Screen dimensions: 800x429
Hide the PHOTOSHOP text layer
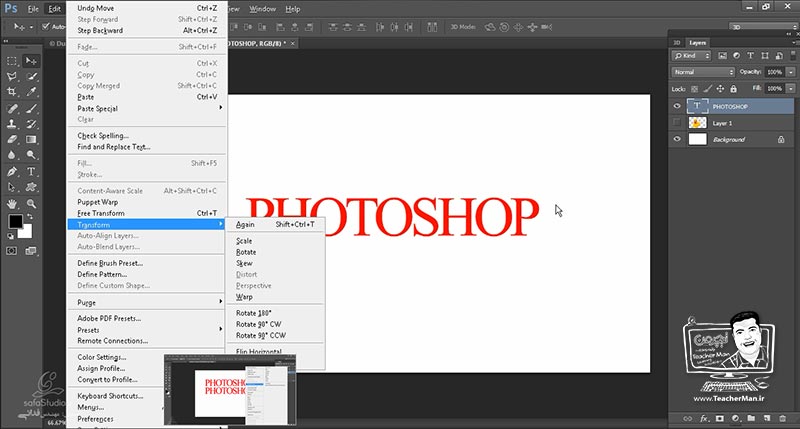tap(677, 106)
